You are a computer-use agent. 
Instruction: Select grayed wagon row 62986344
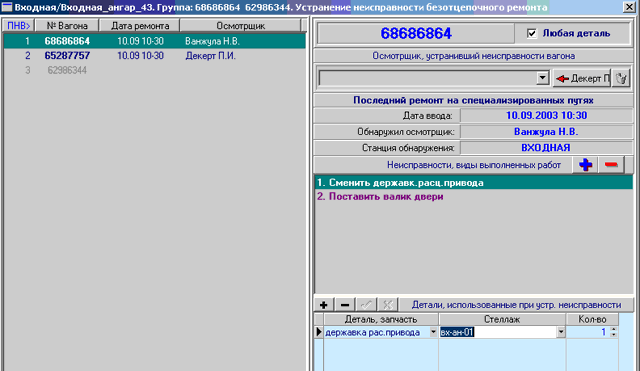(154, 71)
